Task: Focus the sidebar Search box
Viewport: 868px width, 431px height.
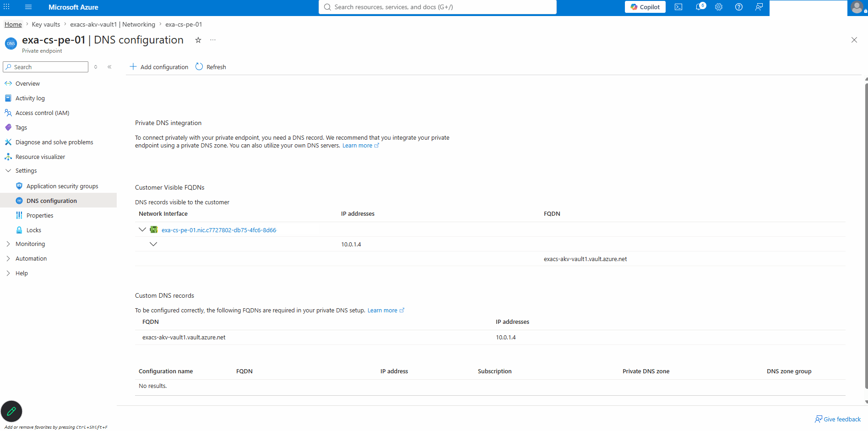Action: 46,67
